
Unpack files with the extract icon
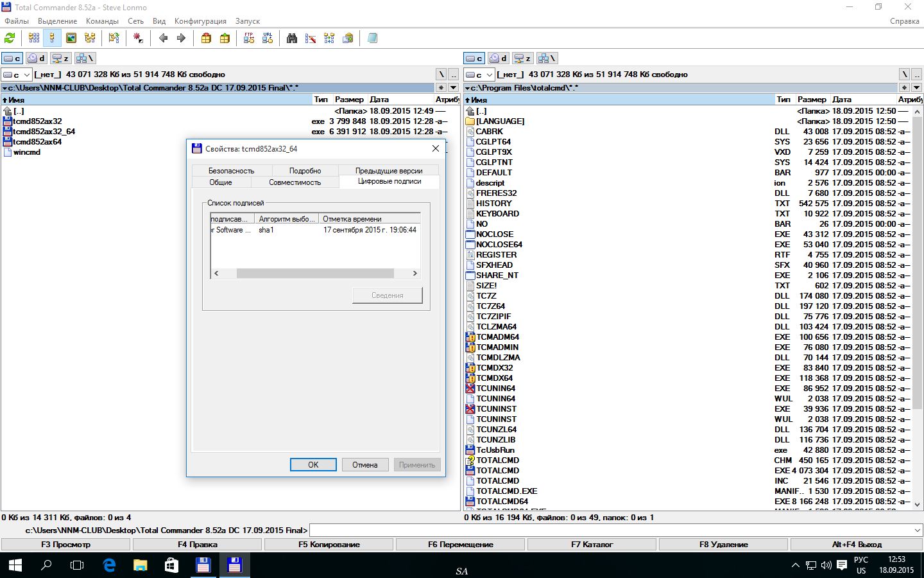coord(225,39)
